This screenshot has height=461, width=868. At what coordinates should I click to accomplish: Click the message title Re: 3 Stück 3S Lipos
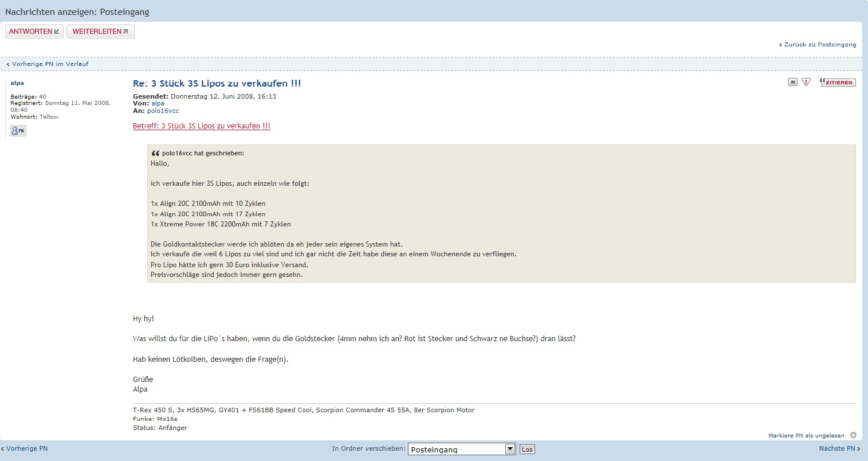(217, 83)
